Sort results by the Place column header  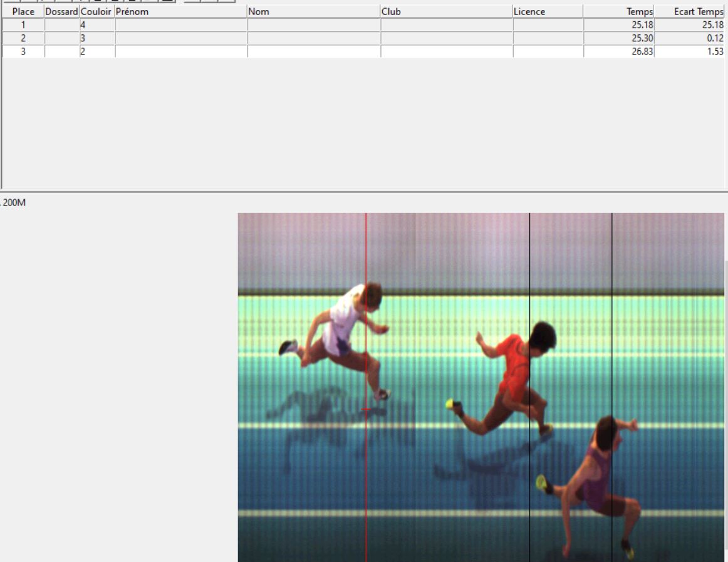click(x=23, y=12)
